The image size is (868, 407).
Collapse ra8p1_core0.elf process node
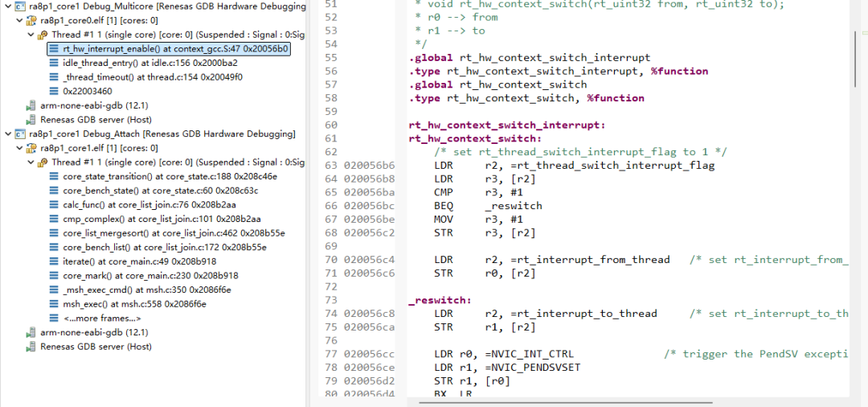(x=19, y=21)
